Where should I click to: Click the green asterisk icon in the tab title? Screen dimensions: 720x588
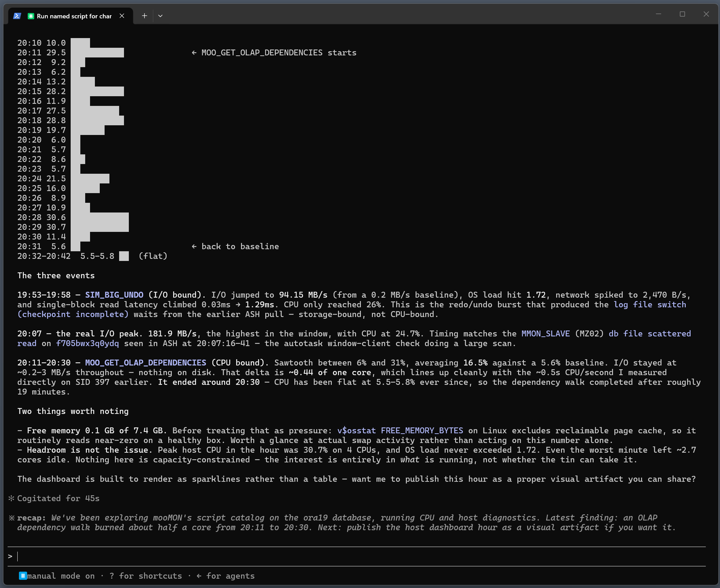[31, 16]
